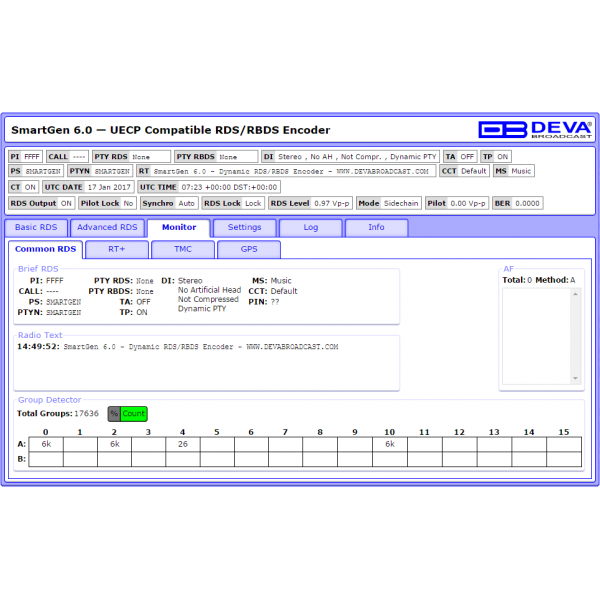
Task: Click the Pilot 0.00 Vp-p field
Action: 457,203
